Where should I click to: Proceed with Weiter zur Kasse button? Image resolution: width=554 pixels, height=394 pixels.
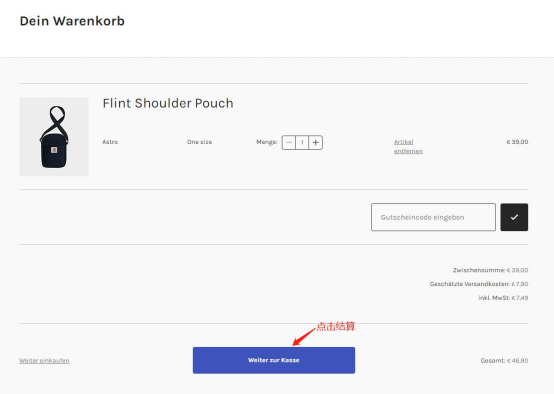pos(274,360)
